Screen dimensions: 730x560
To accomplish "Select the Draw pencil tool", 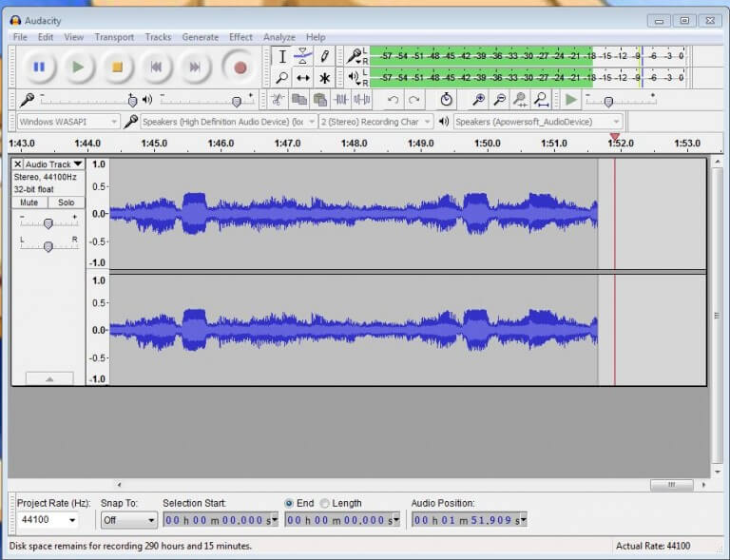I will [324, 57].
